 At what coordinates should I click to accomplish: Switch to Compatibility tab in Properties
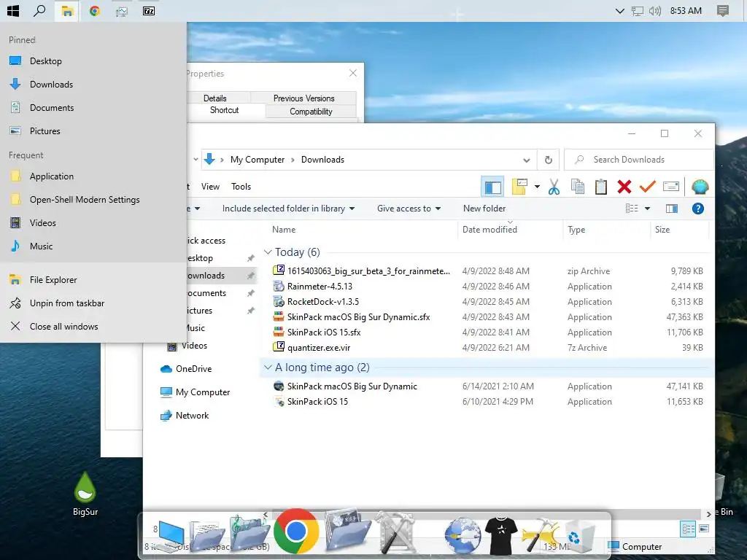[311, 112]
